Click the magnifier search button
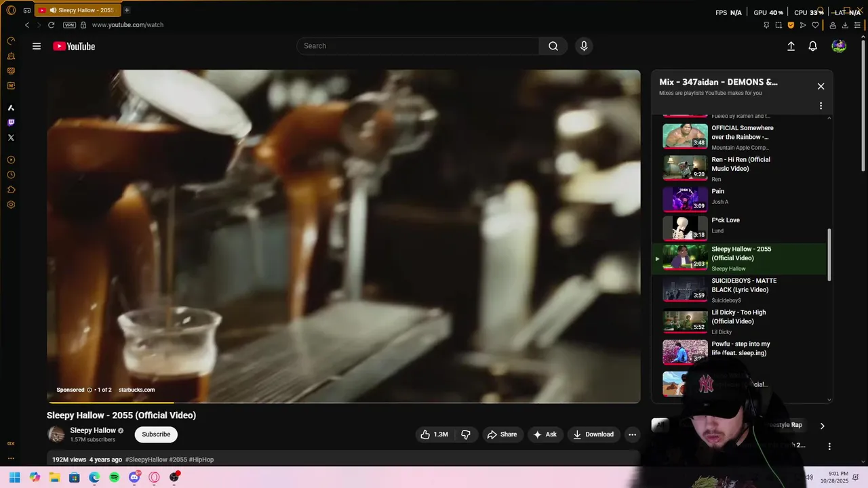 pyautogui.click(x=553, y=46)
